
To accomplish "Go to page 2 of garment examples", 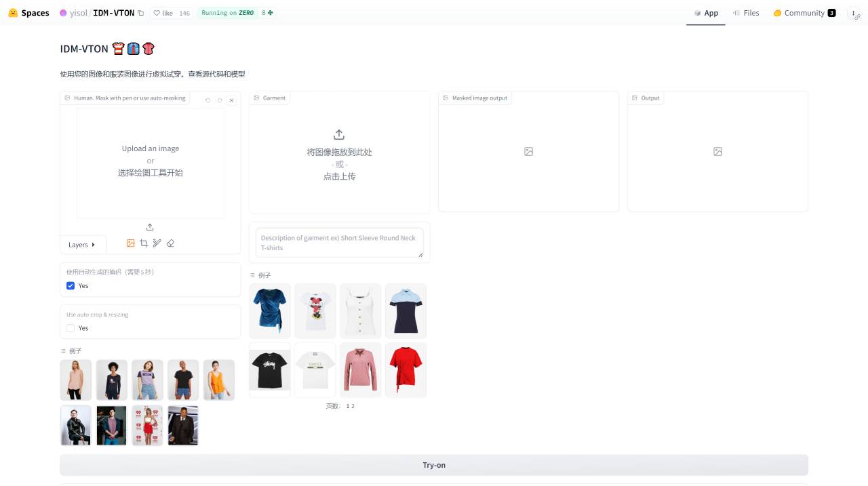I will pyautogui.click(x=353, y=406).
